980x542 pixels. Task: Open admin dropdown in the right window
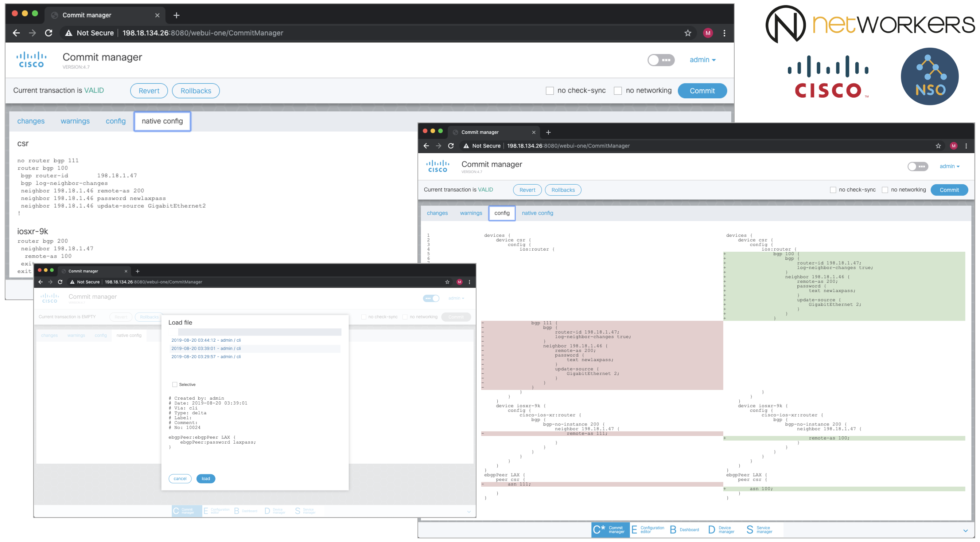[x=949, y=166]
